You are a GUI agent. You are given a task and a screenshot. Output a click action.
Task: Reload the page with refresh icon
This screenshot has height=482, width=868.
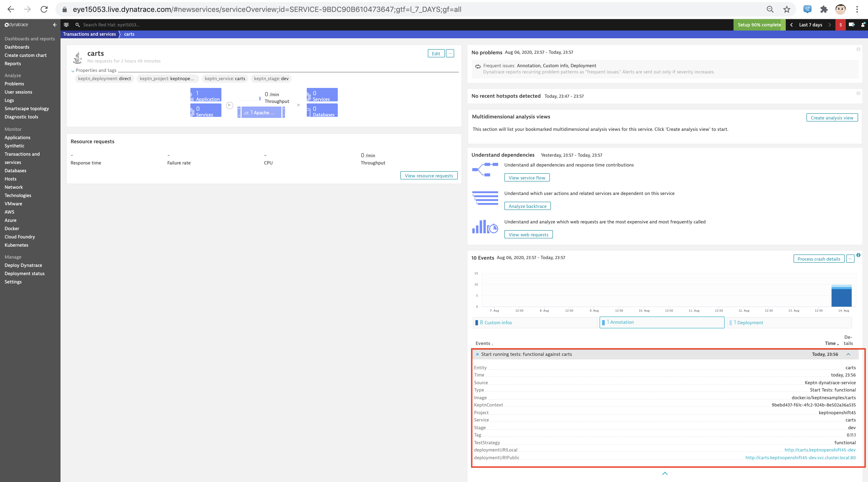click(44, 9)
